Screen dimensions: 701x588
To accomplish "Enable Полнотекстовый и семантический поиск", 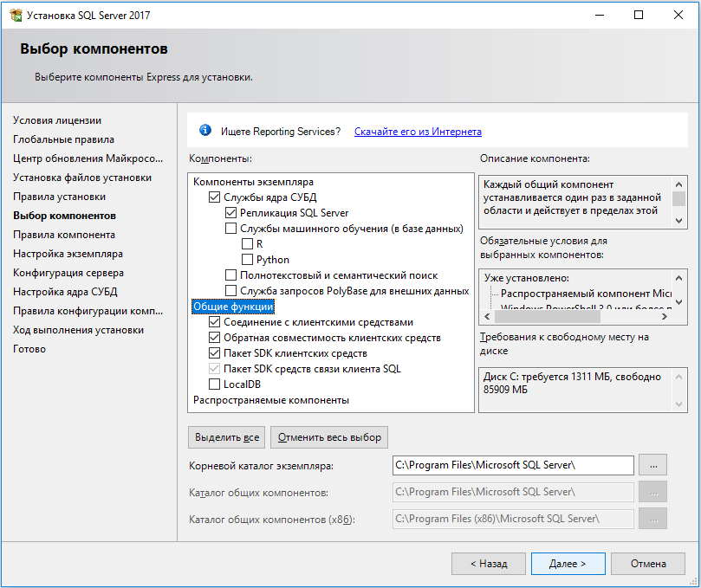I will click(230, 275).
